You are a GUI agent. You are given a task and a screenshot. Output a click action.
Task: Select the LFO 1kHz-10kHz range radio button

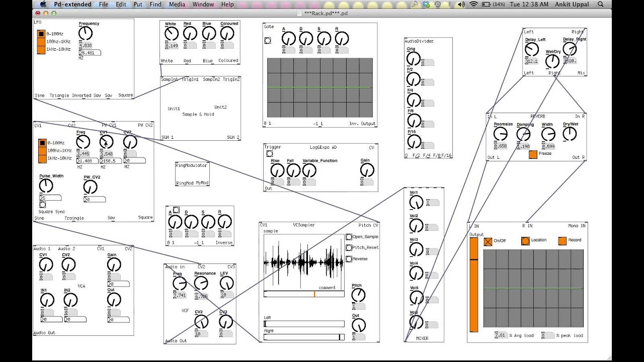pos(41,50)
